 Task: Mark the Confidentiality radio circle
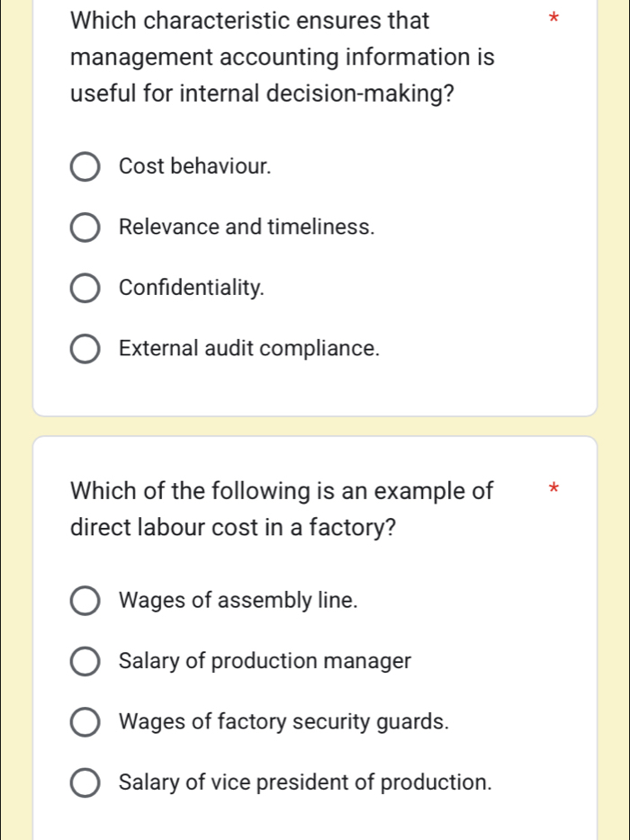(85, 289)
